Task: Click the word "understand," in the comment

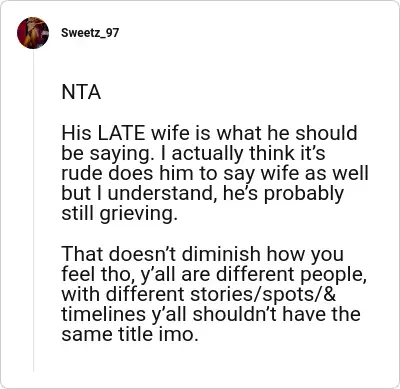Action: point(161,194)
